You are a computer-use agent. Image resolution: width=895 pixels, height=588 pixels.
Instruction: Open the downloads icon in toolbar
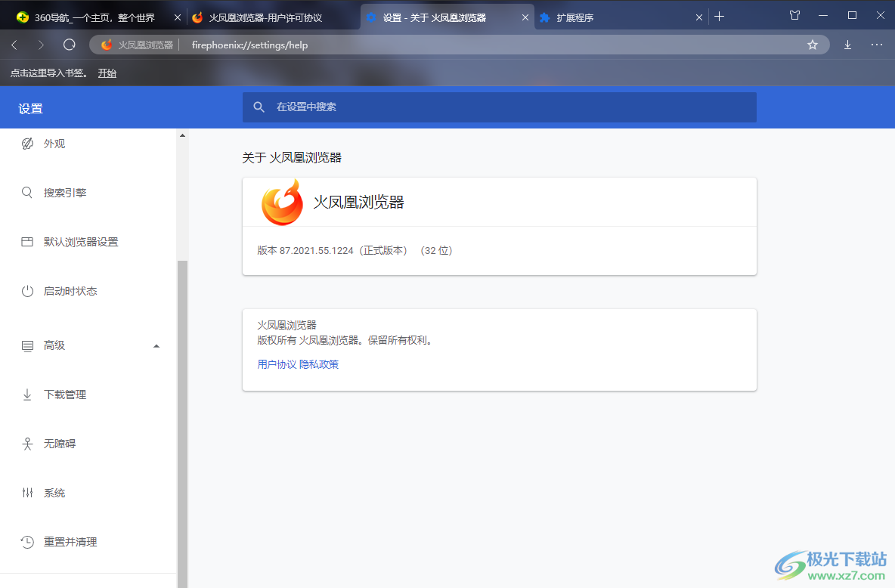(847, 45)
